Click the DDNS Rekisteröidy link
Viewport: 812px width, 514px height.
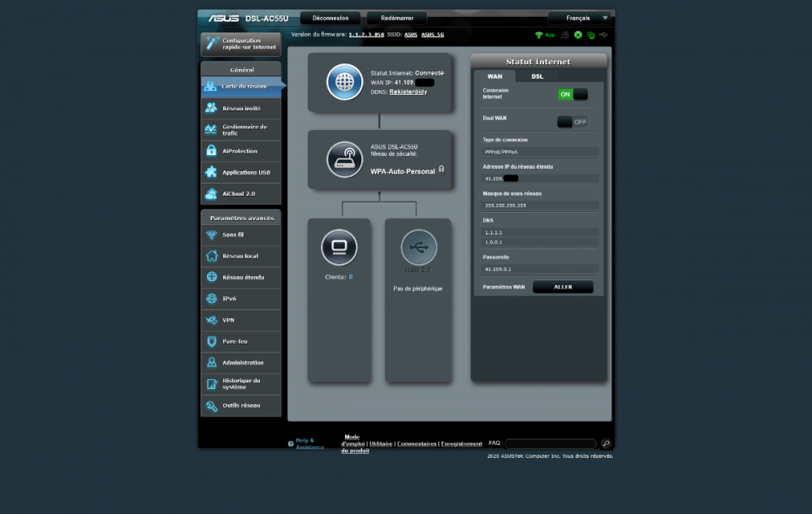(x=408, y=93)
